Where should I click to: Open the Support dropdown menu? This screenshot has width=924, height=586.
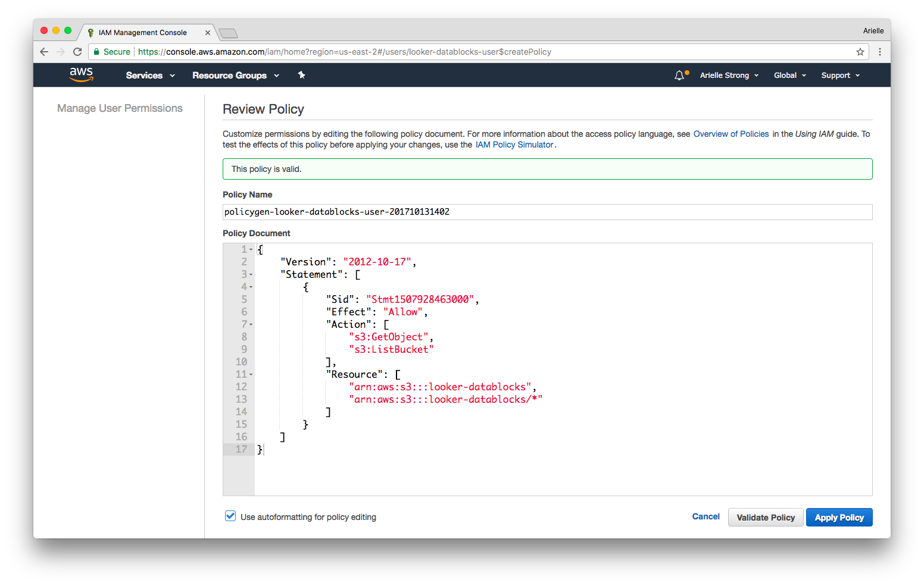841,76
